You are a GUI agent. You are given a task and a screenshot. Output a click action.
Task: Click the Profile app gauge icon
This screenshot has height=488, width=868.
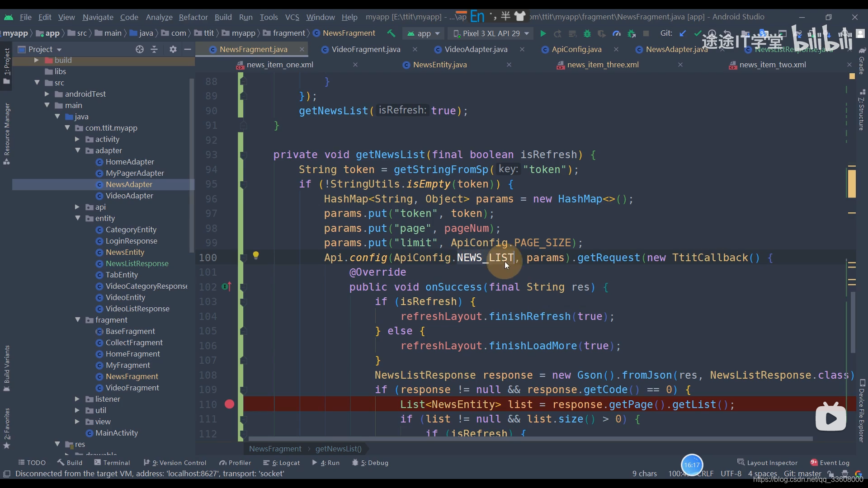pyautogui.click(x=617, y=33)
